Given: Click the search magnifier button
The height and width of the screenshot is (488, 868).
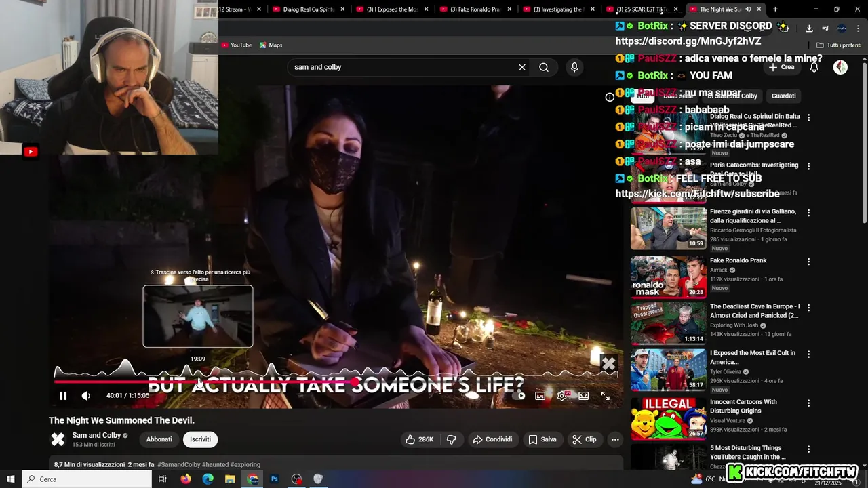Looking at the screenshot, I should (x=544, y=67).
